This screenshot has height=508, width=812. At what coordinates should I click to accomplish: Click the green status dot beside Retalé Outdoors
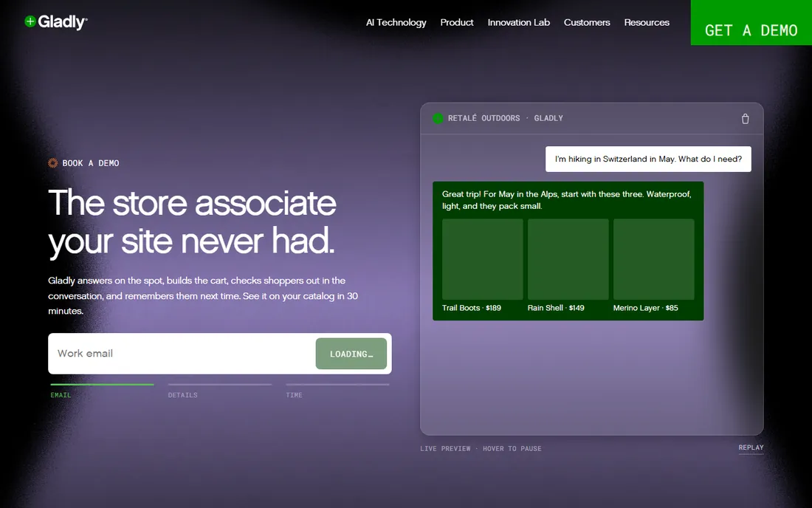pyautogui.click(x=438, y=118)
